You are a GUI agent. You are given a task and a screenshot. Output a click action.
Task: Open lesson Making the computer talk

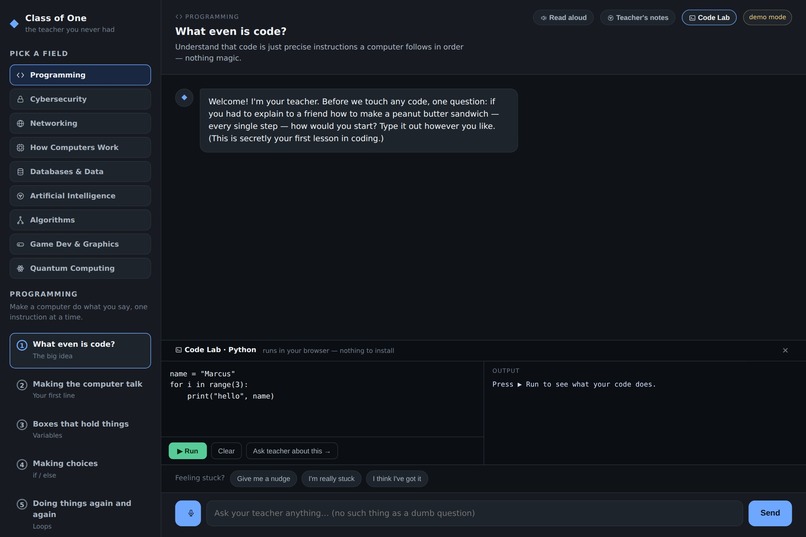[80, 390]
